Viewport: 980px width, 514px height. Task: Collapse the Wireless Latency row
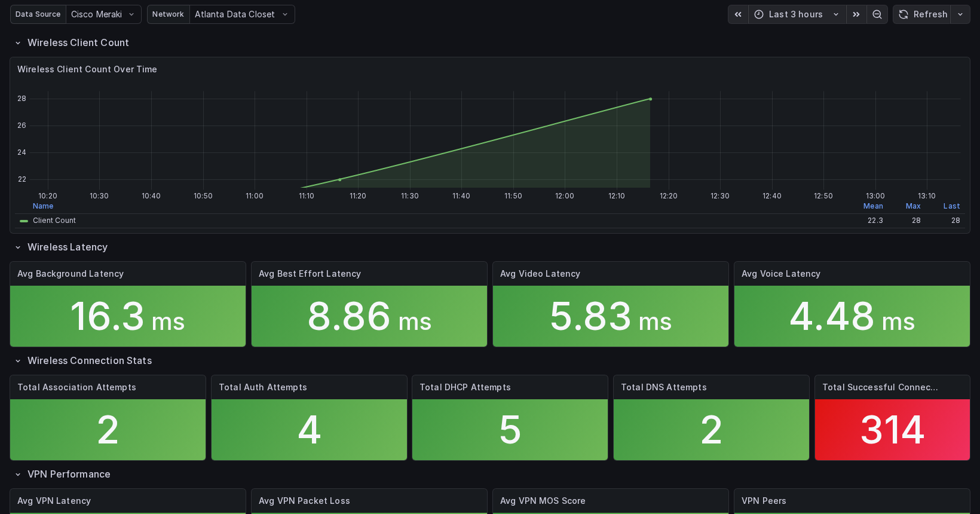pyautogui.click(x=18, y=247)
